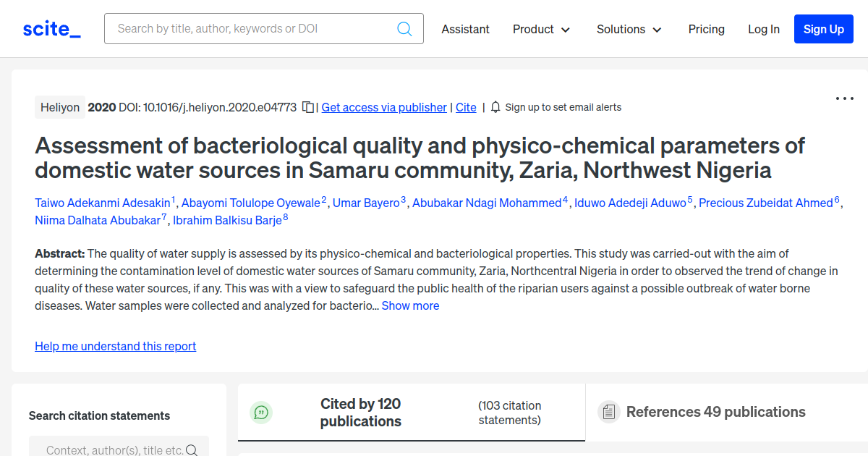Click the green smart citation icon
Image resolution: width=868 pixels, height=456 pixels.
(261, 413)
